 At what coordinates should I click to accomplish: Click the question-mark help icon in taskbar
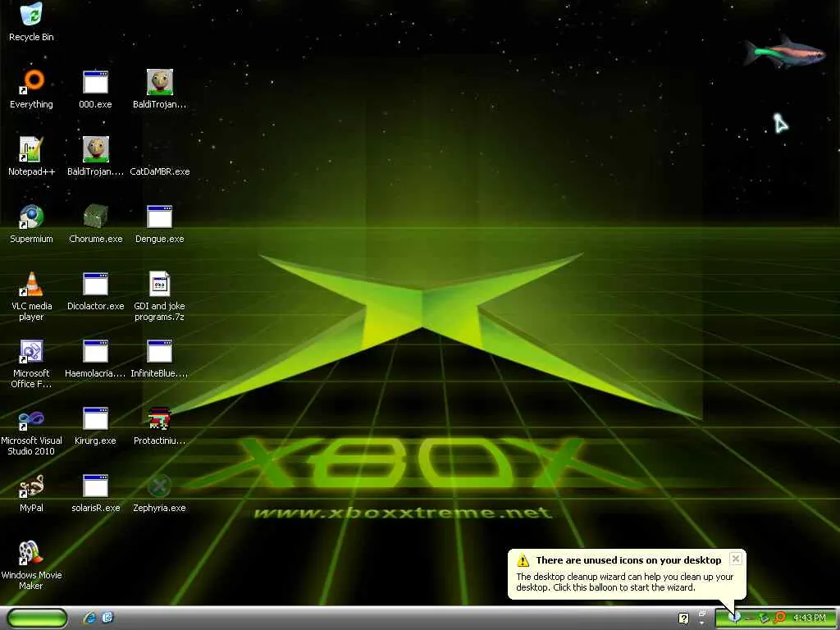click(x=683, y=619)
